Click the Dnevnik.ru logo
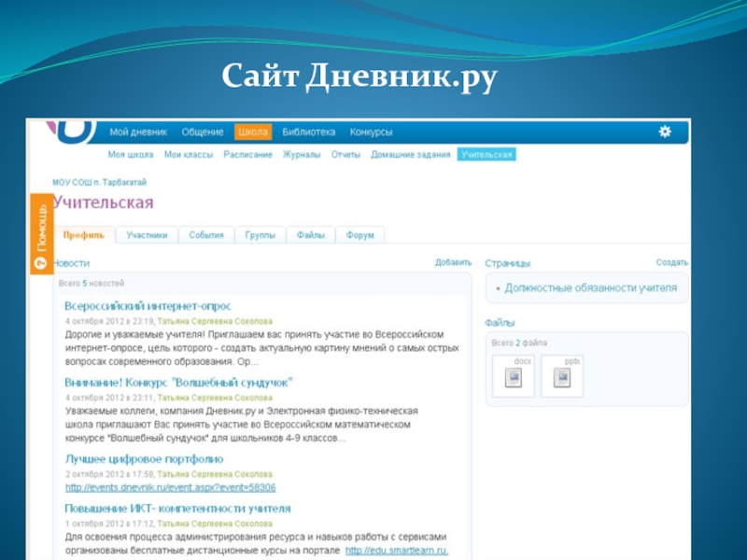Screen dimensions: 747x560 [72, 131]
